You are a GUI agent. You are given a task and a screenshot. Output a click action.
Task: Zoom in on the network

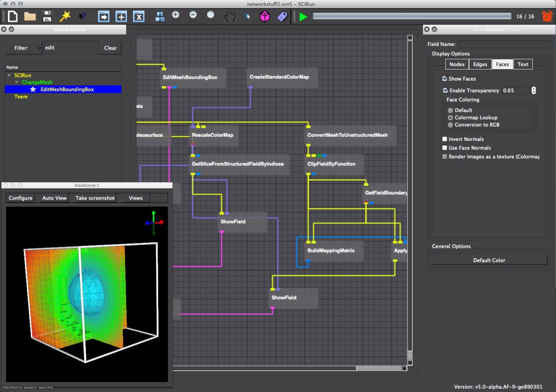177,16
